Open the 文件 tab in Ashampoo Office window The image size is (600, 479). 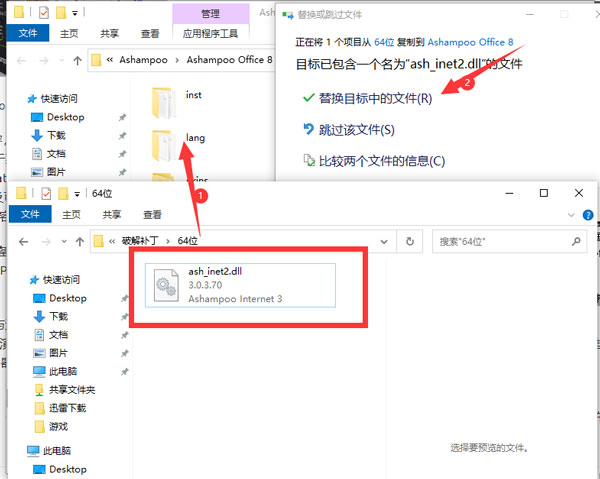[28, 33]
